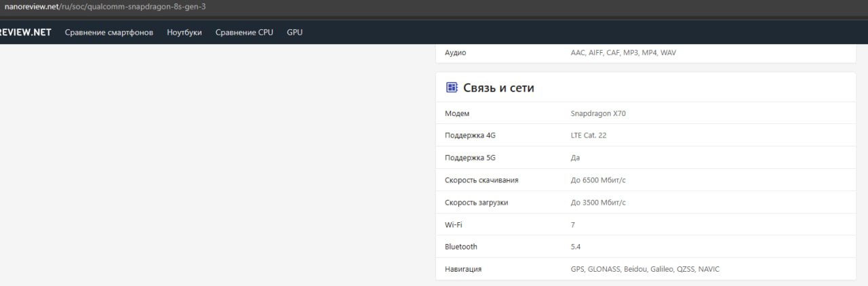
Task: Click the browser address bar URL
Action: tap(105, 6)
